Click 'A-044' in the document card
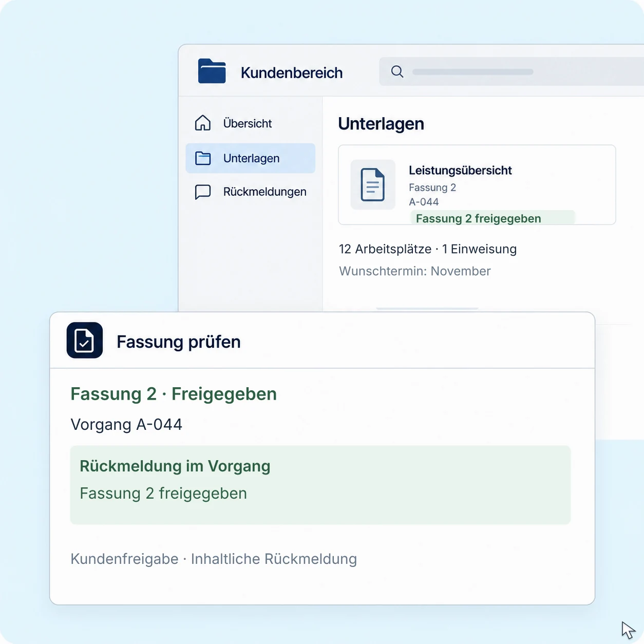The image size is (644, 644). point(424,202)
